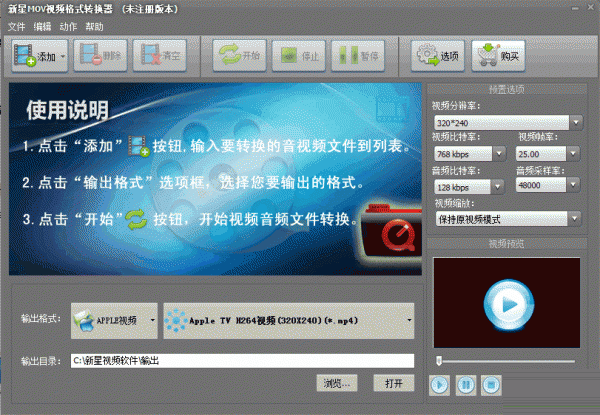Click the 视频预览 panel header
The image size is (600, 415).
click(x=507, y=244)
